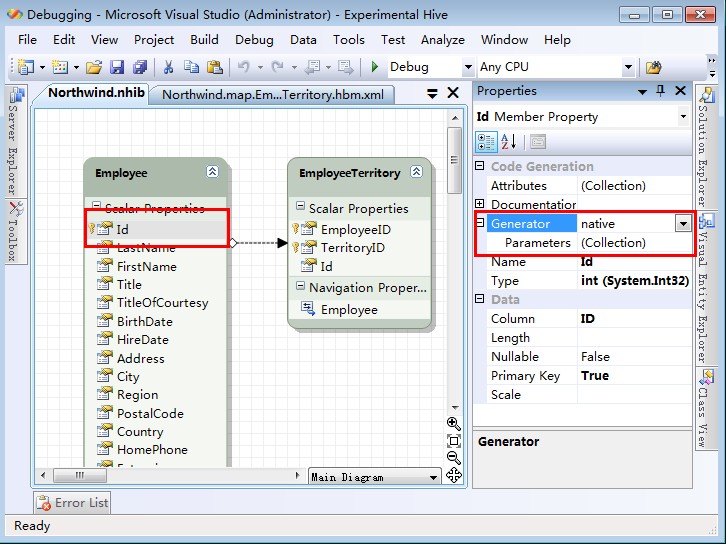Click the Redo arrow icon

coord(277,68)
